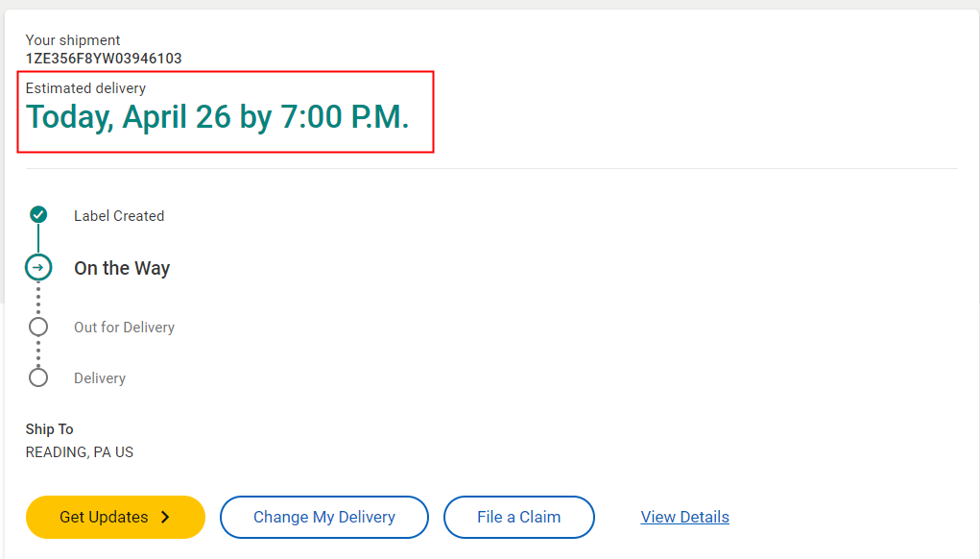Screen dimensions: 980x559
Task: Click the Out for Delivery circle marker
Action: 38,327
